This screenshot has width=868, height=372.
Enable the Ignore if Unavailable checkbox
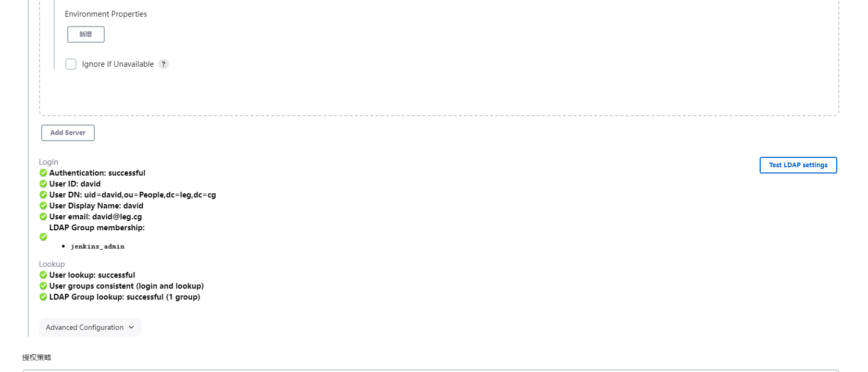71,64
